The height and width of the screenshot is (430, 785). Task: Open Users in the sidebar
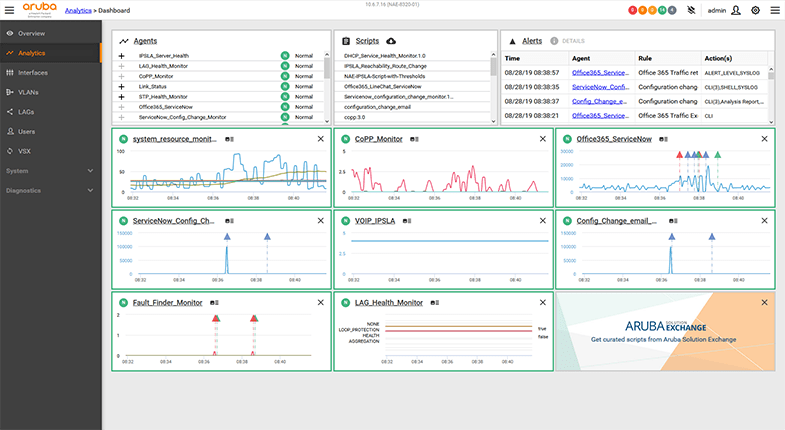tap(50, 132)
